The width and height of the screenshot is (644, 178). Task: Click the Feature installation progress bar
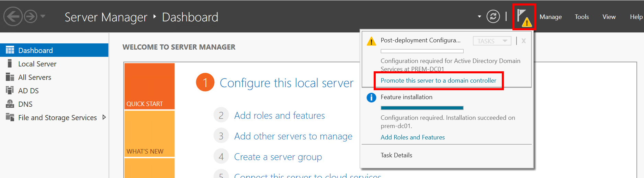pos(422,108)
